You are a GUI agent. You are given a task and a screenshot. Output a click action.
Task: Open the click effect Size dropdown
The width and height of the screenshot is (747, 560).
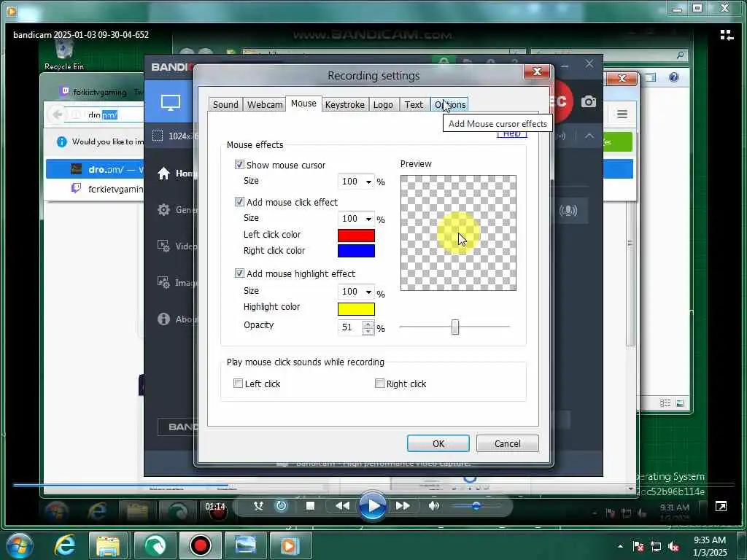click(x=356, y=219)
